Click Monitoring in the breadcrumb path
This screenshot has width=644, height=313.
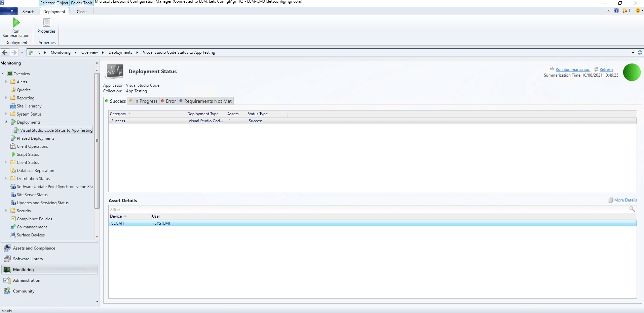point(61,52)
